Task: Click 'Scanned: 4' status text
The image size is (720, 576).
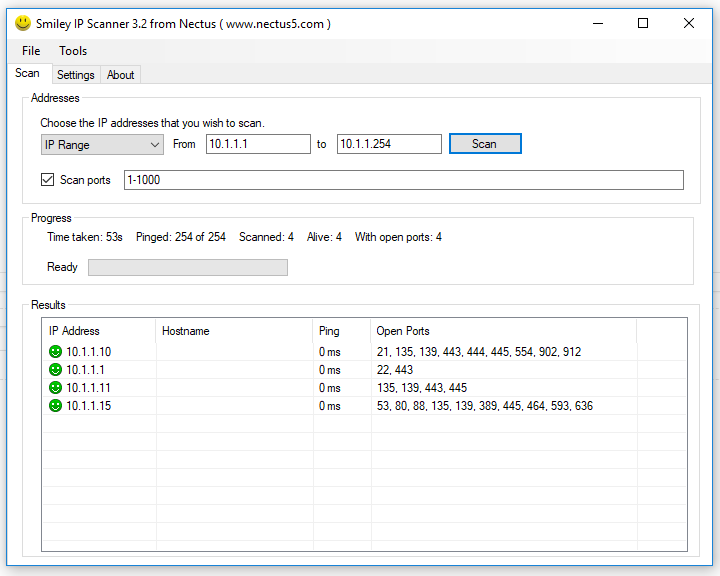Action: (266, 237)
